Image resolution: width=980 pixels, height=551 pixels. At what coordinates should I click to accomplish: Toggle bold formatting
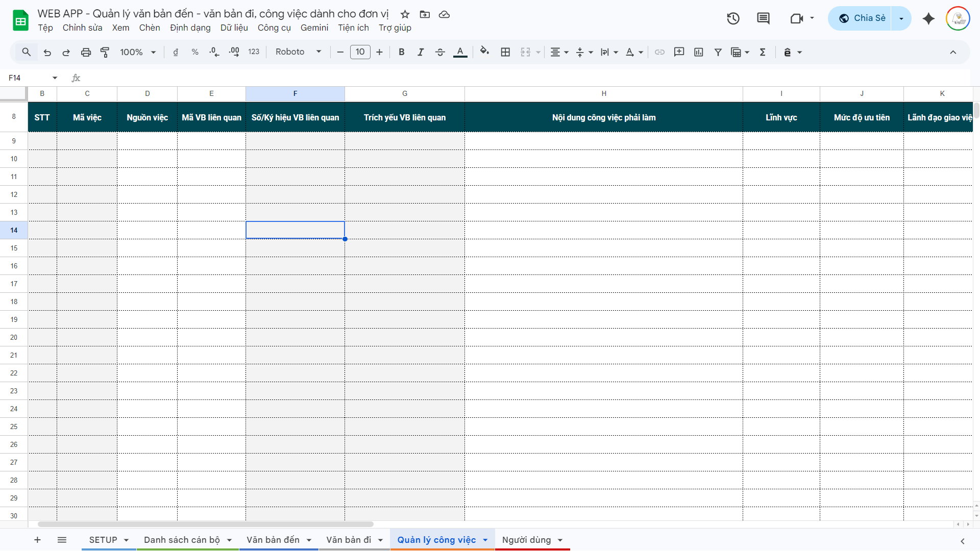(x=402, y=52)
